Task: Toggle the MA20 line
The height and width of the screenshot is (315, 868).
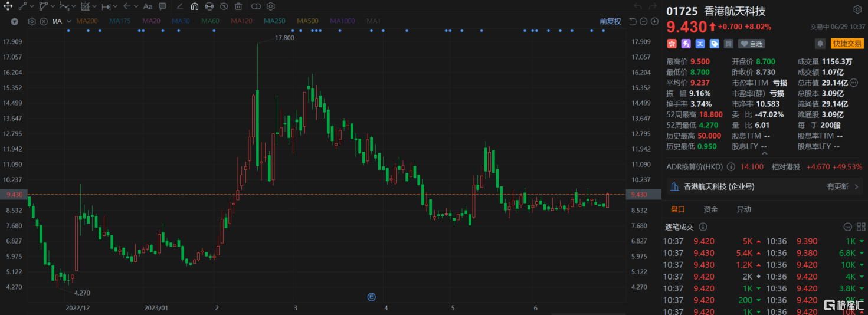Action: pos(151,21)
